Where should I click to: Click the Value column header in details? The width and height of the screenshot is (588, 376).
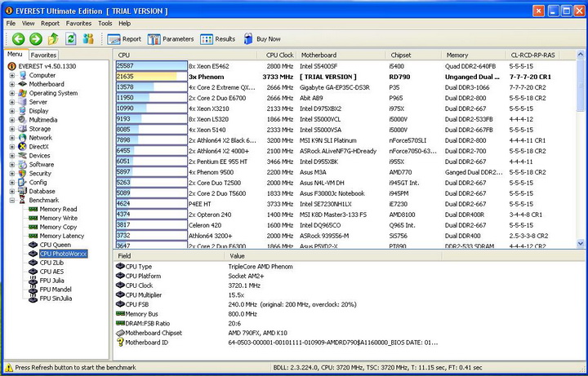point(333,256)
